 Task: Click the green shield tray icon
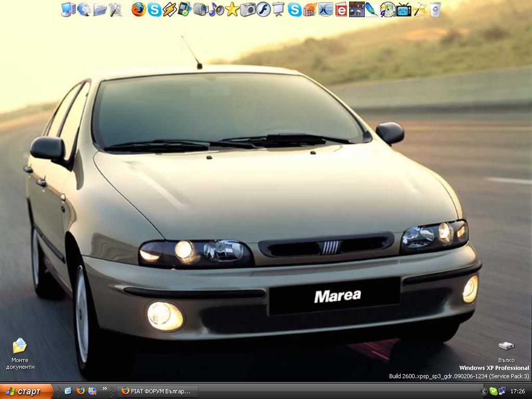pyautogui.click(x=494, y=392)
